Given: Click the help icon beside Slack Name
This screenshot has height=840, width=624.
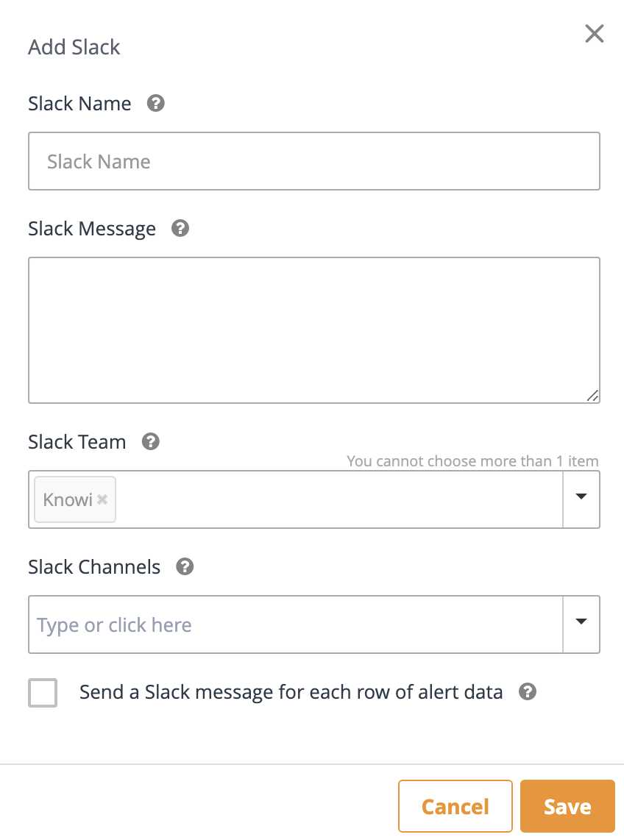Looking at the screenshot, I should coord(155,103).
